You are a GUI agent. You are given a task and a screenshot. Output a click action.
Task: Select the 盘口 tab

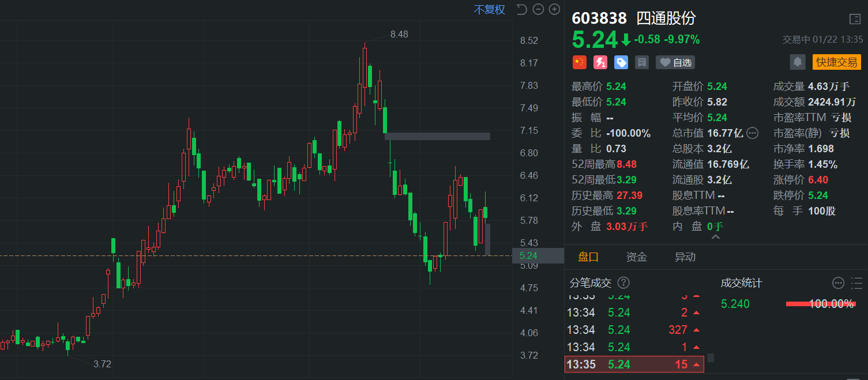point(588,257)
